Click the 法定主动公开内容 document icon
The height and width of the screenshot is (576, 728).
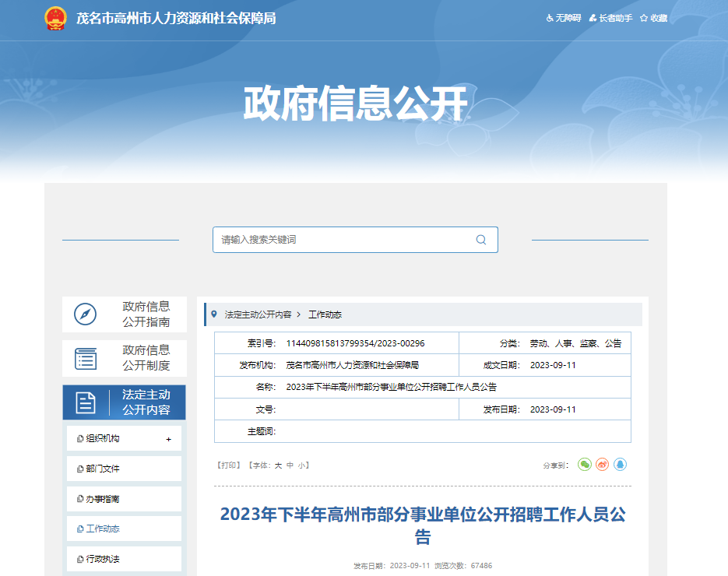click(85, 402)
